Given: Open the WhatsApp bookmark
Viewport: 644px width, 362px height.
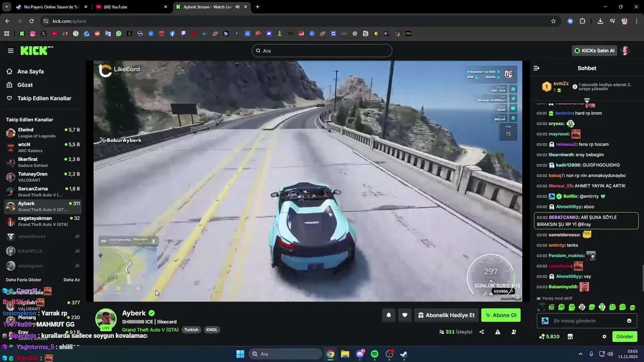Looking at the screenshot, I should (x=119, y=34).
